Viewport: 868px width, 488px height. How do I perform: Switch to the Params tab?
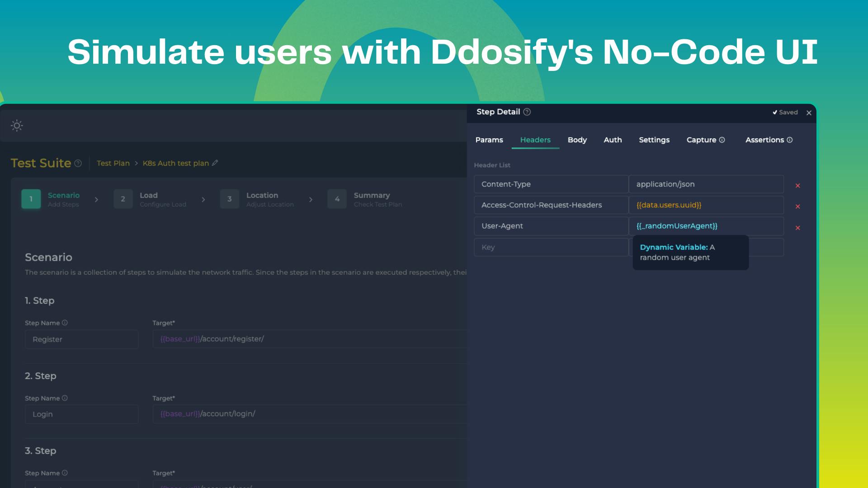point(489,140)
